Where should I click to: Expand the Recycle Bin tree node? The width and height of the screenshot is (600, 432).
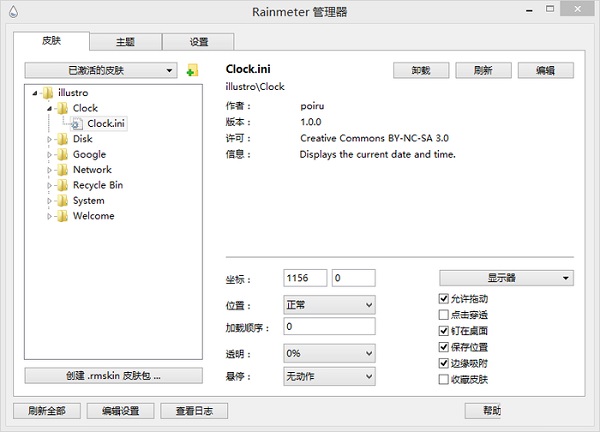point(49,186)
